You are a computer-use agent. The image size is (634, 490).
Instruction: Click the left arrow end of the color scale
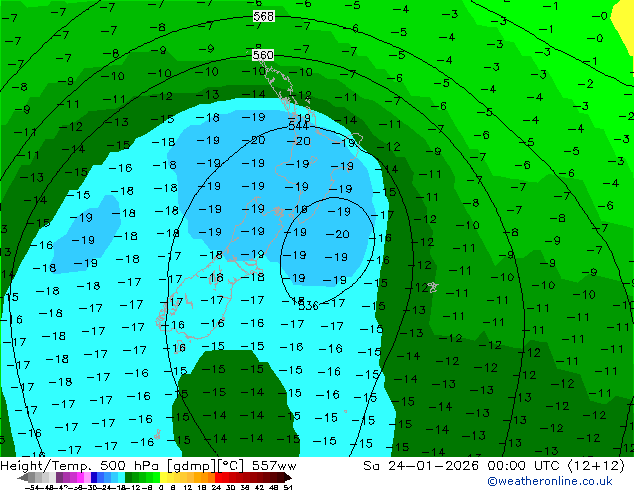tap(23, 477)
